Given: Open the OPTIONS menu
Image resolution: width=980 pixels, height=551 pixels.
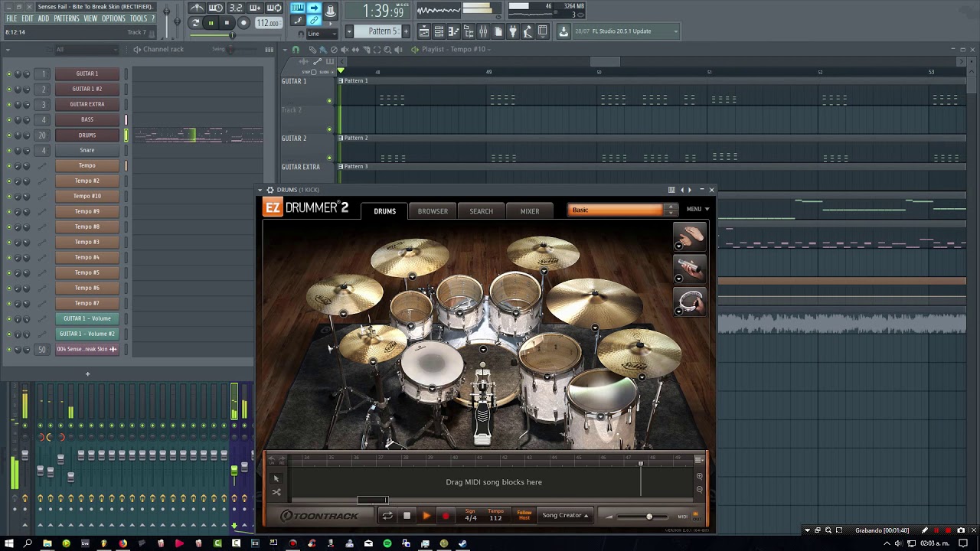Looking at the screenshot, I should click(113, 18).
